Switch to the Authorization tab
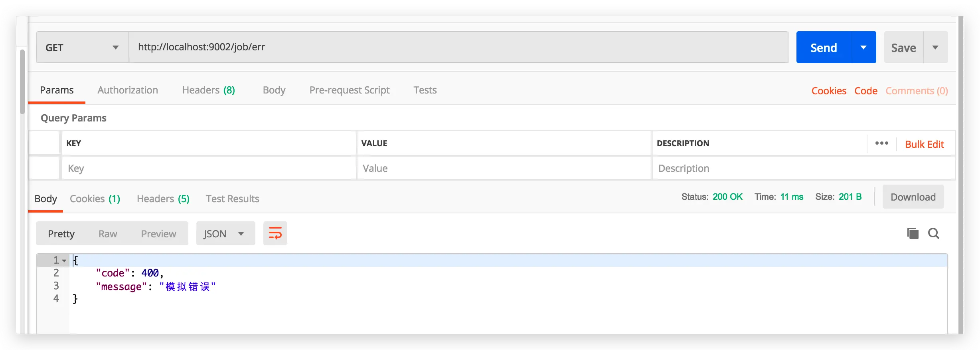 [128, 90]
